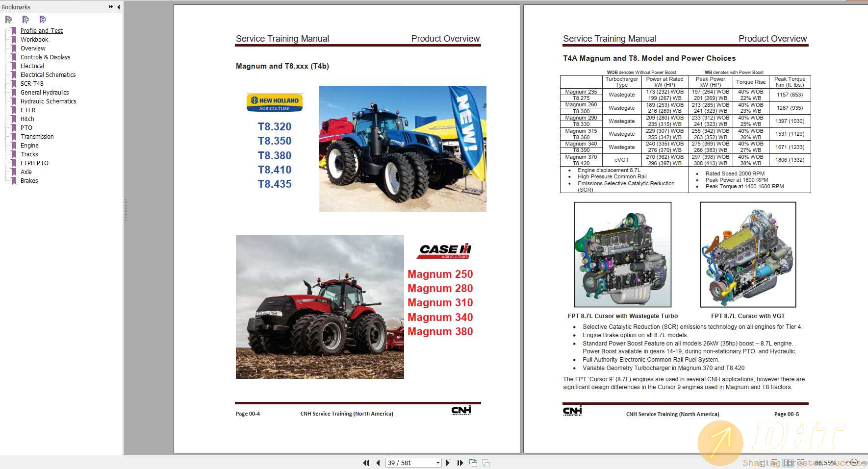Select the Transmission bookmark
Image resolution: width=868 pixels, height=469 pixels.
[37, 136]
